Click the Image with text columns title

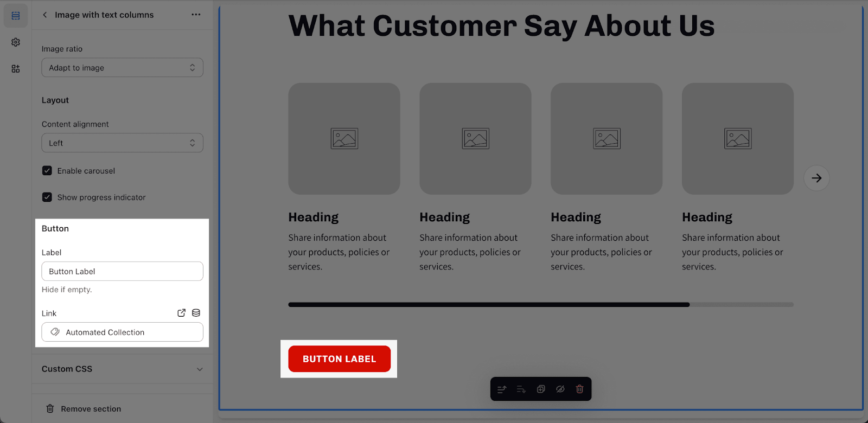click(x=104, y=15)
